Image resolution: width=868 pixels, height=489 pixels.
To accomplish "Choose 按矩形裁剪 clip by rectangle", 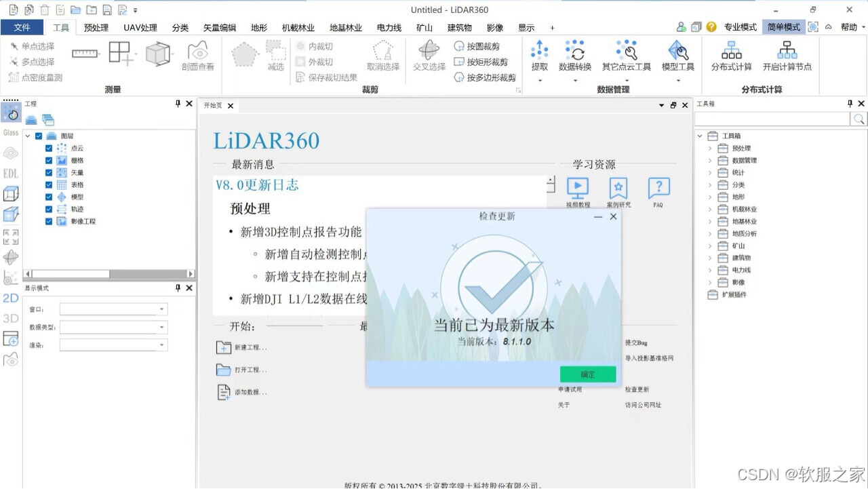I will 481,62.
